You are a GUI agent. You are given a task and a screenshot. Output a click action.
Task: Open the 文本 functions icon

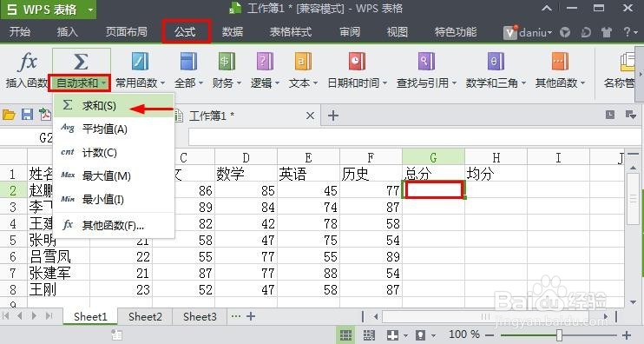tap(303, 62)
